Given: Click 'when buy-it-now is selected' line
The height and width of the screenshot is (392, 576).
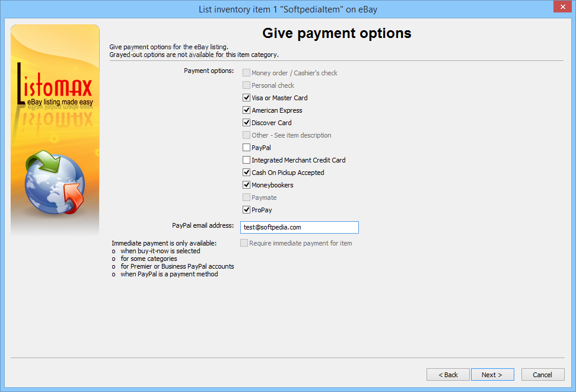Looking at the screenshot, I should pyautogui.click(x=160, y=251).
